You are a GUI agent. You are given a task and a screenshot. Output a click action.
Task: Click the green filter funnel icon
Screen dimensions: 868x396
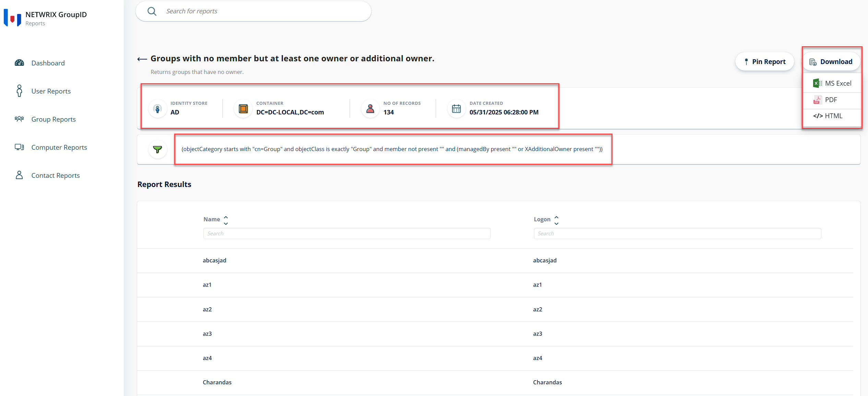(x=158, y=149)
